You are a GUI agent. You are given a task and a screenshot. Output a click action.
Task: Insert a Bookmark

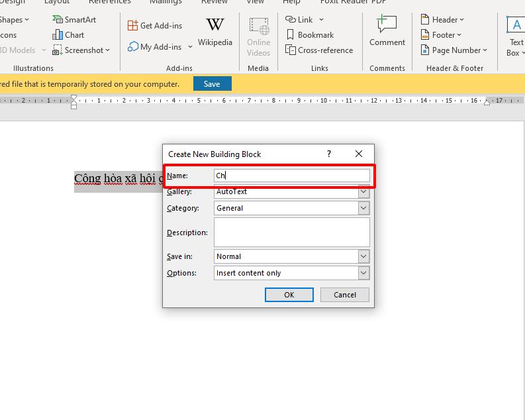[x=310, y=35]
